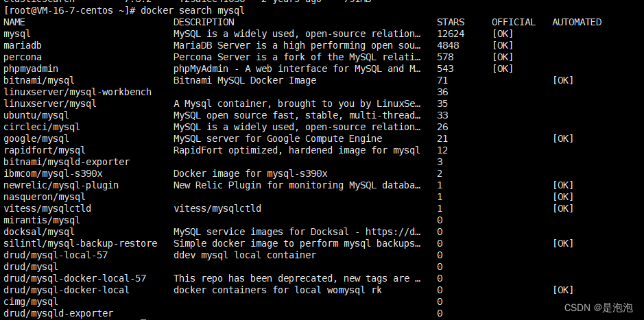The image size is (644, 320).
Task: Click the vitess/mysqlctld name in NAME column
Action: click(47, 208)
